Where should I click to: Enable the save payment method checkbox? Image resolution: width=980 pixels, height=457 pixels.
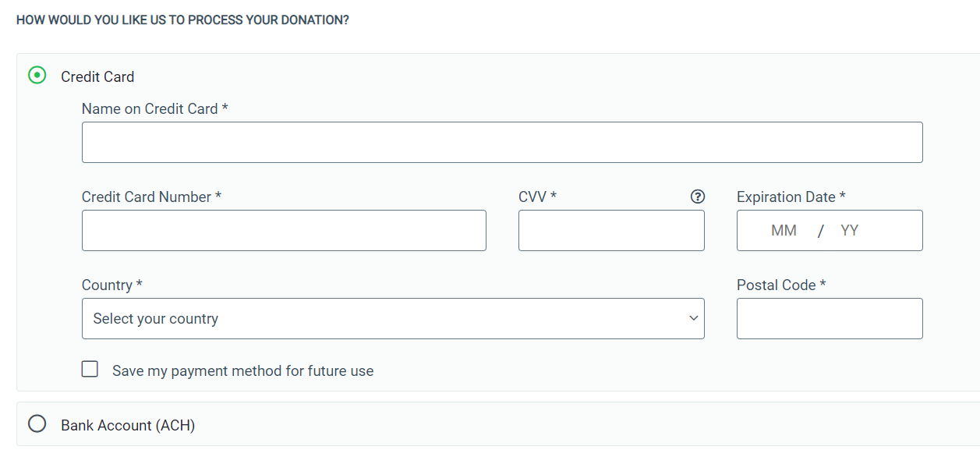pyautogui.click(x=90, y=370)
